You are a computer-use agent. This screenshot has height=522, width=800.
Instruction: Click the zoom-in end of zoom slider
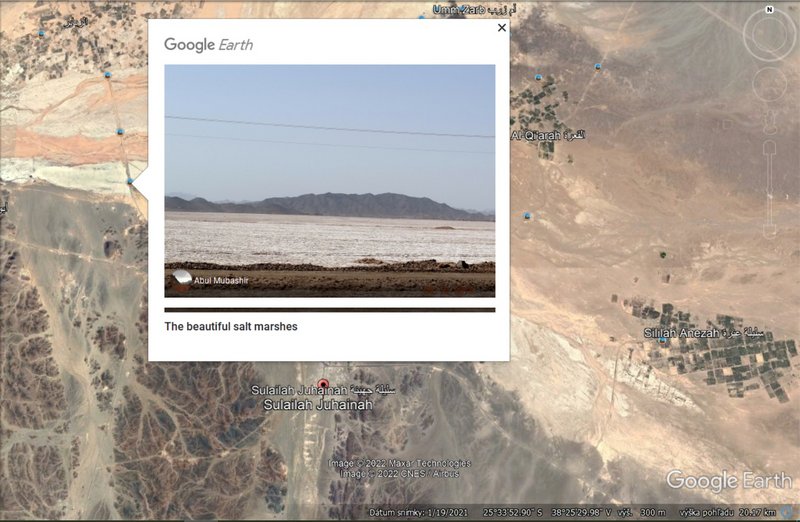[x=769, y=148]
